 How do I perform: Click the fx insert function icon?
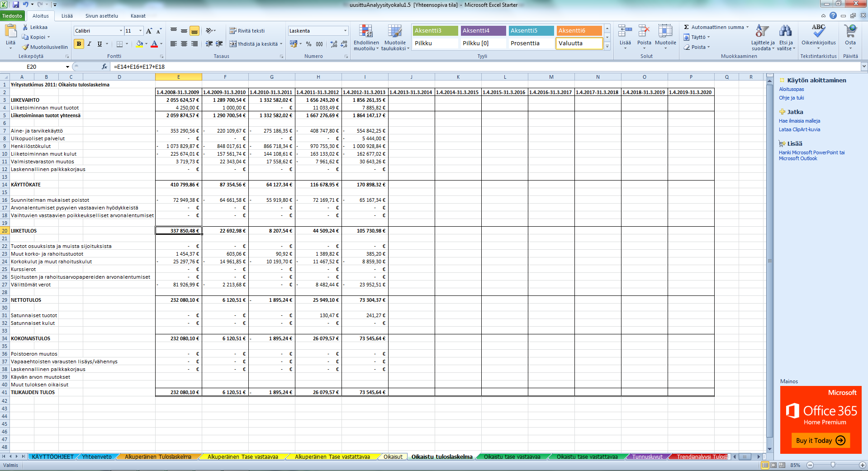click(x=104, y=67)
